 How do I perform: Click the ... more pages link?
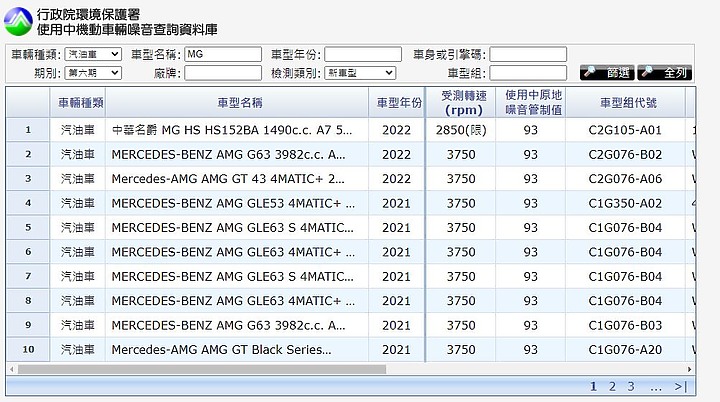point(656,387)
